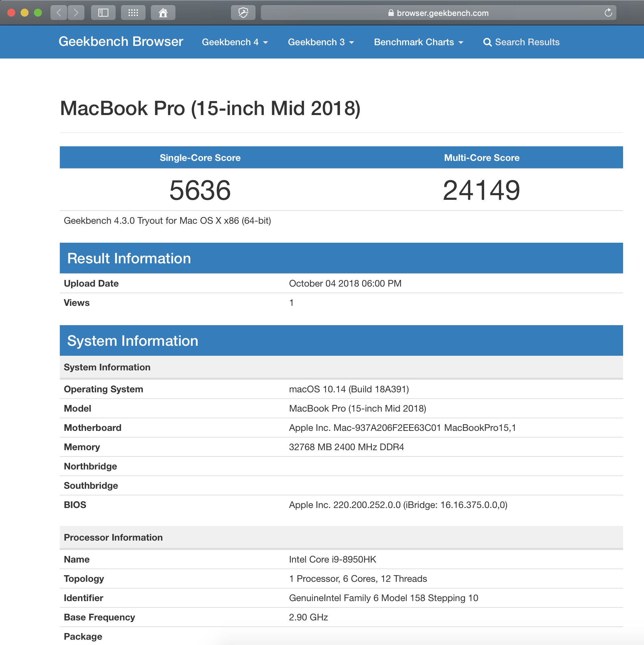Click the Upload Date label
Screen dimensions: 644x645
tap(91, 284)
